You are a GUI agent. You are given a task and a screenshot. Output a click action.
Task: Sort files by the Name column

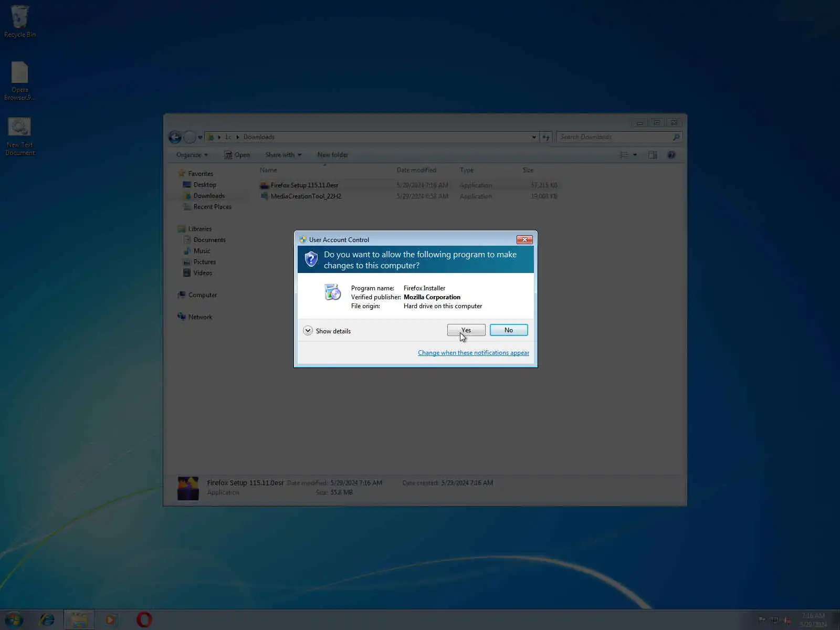tap(268, 170)
